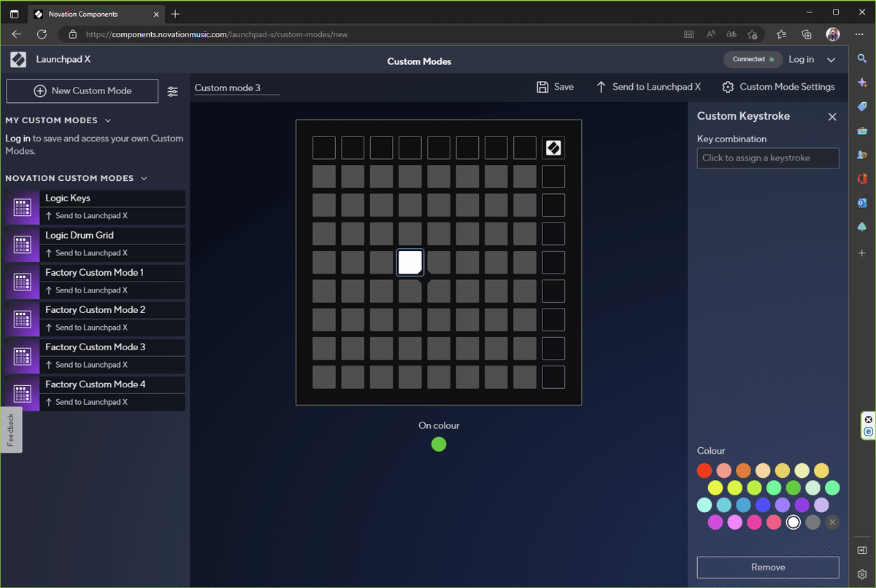This screenshot has width=876, height=588.
Task: Click the Novation logo pad on the grid
Action: point(553,148)
